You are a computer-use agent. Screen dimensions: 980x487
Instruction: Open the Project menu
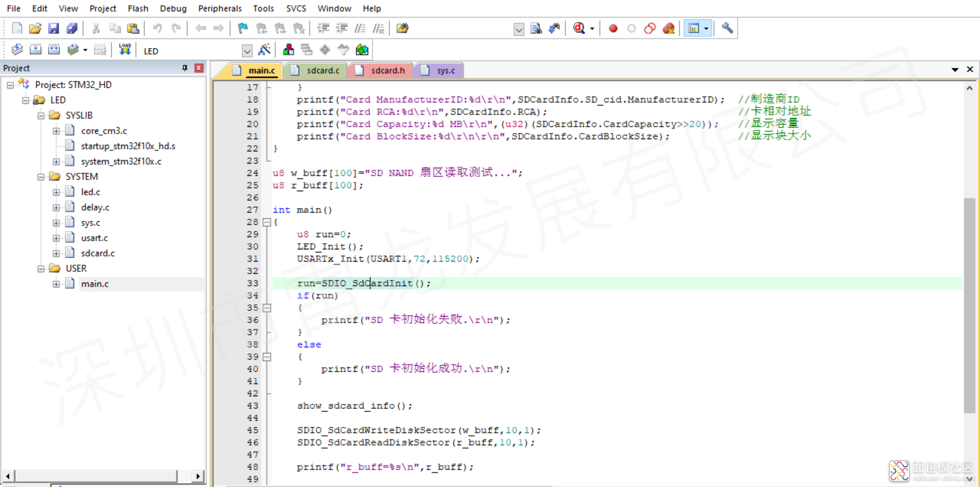(x=103, y=8)
